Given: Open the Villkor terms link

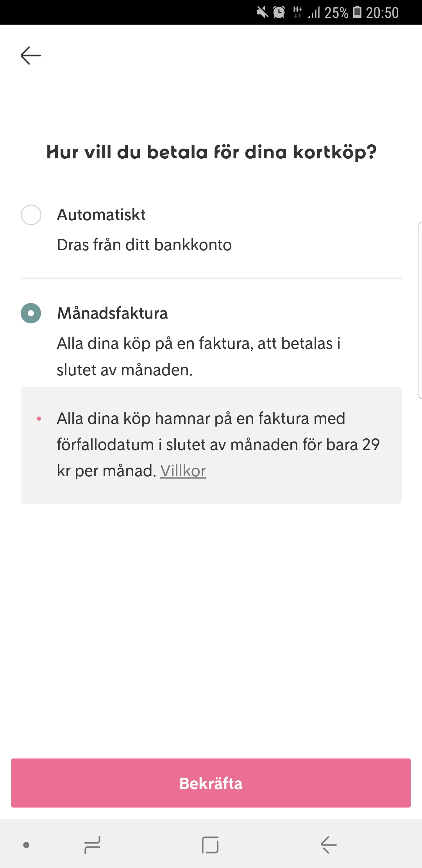Looking at the screenshot, I should point(183,471).
